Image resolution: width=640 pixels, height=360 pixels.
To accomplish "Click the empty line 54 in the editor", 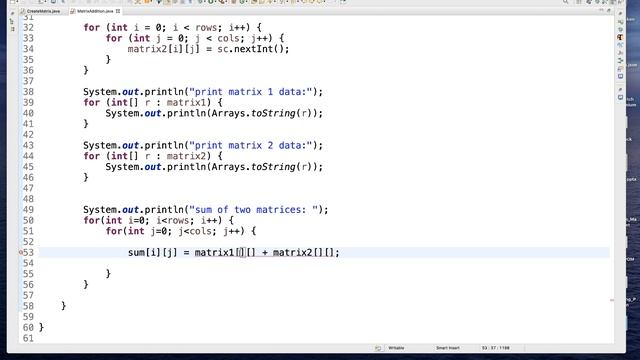I will pyautogui.click(x=324, y=263).
